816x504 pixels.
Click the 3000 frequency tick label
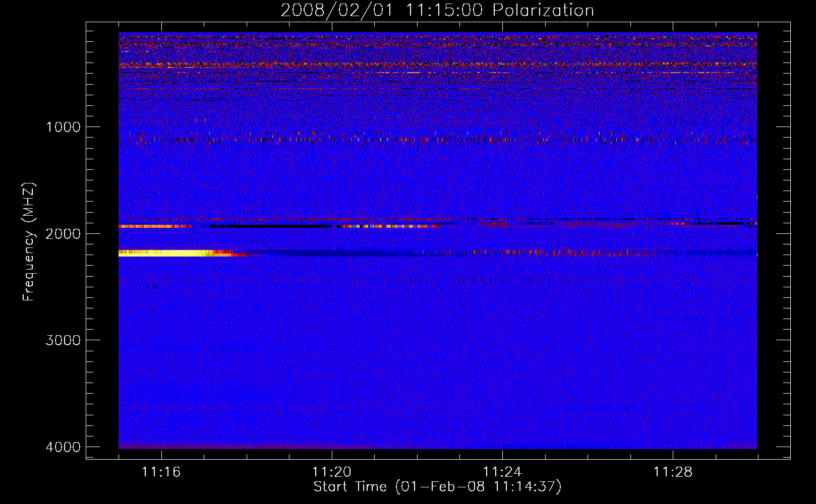pyautogui.click(x=63, y=340)
